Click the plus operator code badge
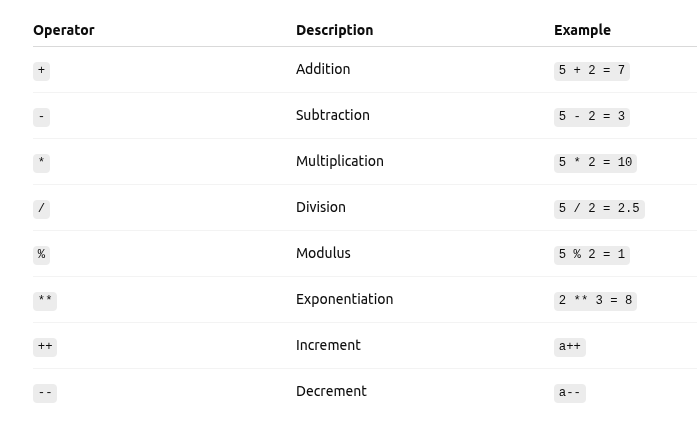Image resolution: width=697 pixels, height=435 pixels. click(41, 71)
